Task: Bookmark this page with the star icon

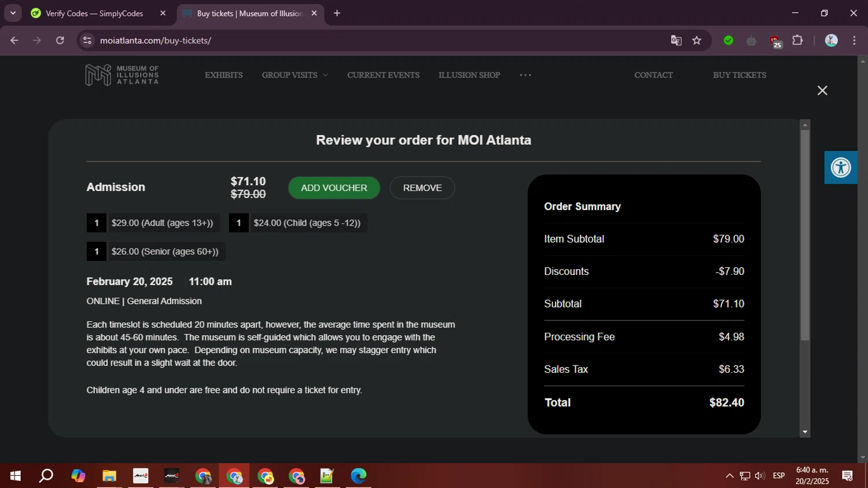Action: (697, 41)
